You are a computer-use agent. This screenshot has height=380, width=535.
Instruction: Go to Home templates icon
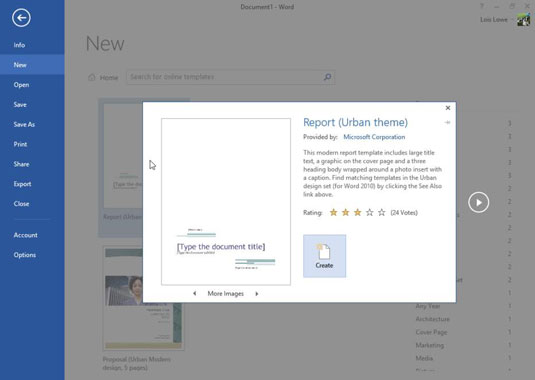coord(91,77)
